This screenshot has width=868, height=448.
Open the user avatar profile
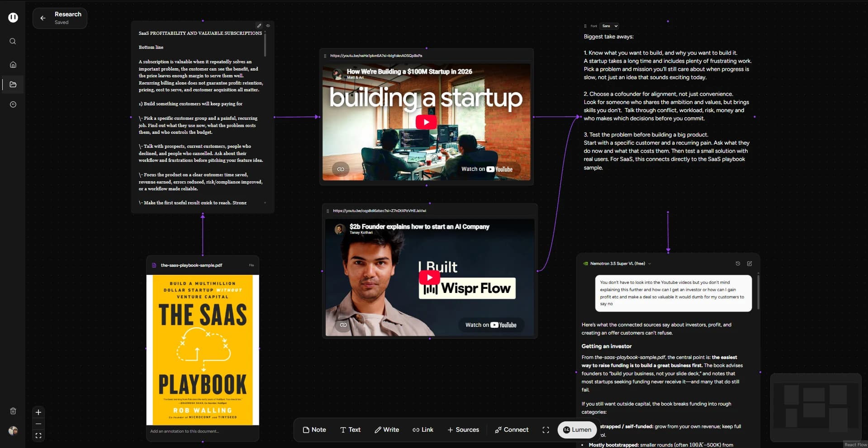tap(13, 431)
